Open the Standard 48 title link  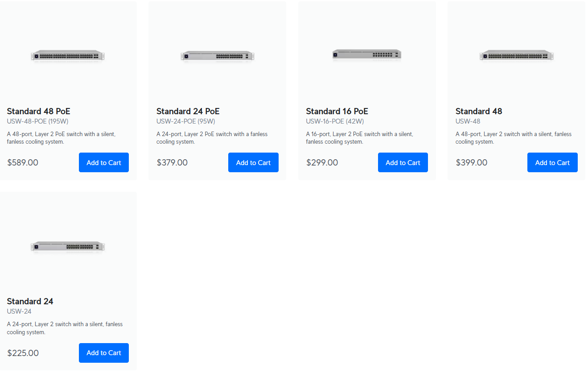(479, 111)
